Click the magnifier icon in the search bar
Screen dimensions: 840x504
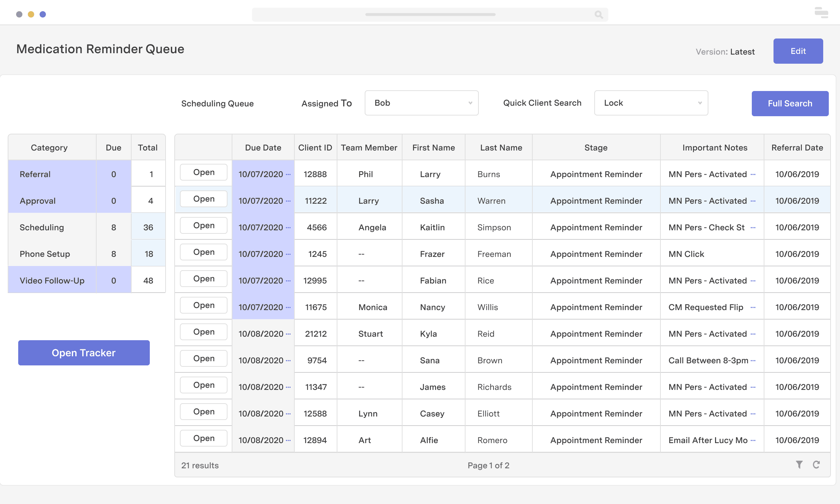point(598,15)
